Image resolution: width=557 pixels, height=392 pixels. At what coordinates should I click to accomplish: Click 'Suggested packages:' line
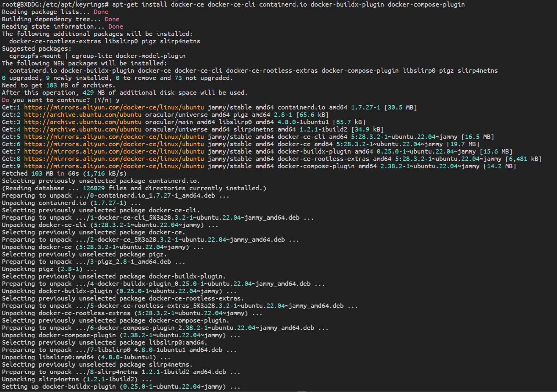pos(37,48)
